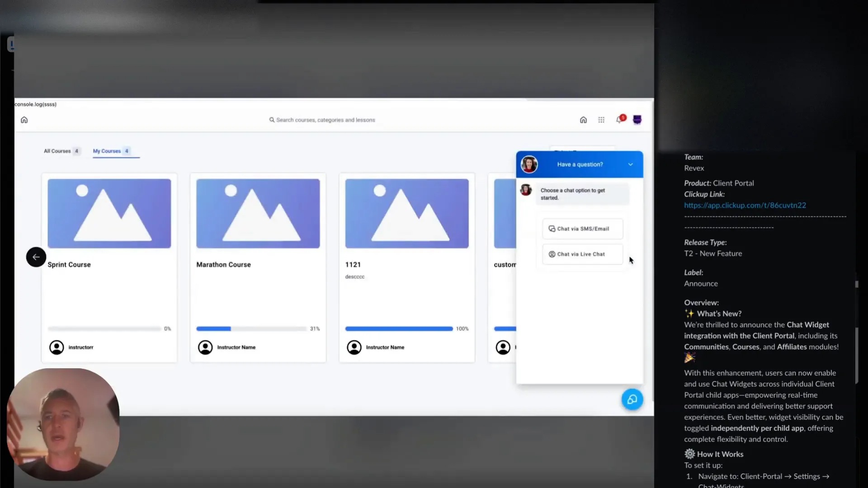Click Instructor Name under Marathon Course
Screen dimensions: 868x488
[236, 347]
